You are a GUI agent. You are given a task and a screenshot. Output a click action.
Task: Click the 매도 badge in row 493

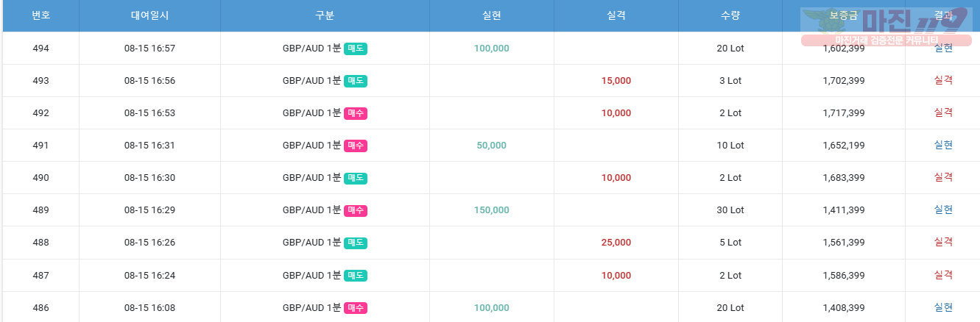356,81
